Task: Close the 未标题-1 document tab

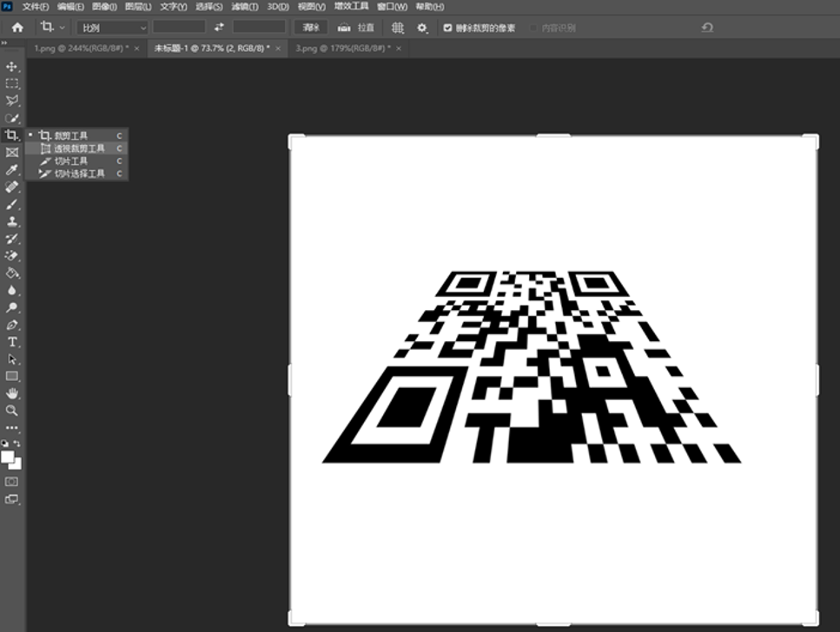Action: [278, 49]
